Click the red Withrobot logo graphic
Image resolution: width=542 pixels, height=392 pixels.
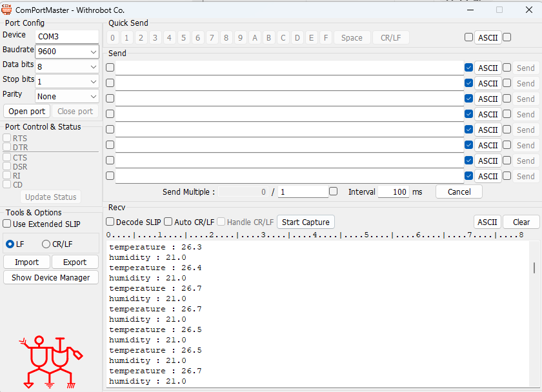[51, 362]
